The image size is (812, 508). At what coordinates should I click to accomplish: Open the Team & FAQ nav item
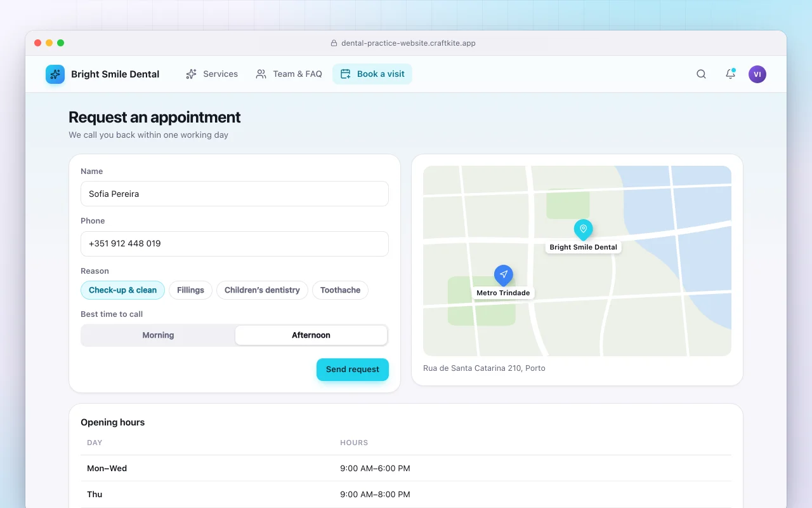tap(289, 74)
